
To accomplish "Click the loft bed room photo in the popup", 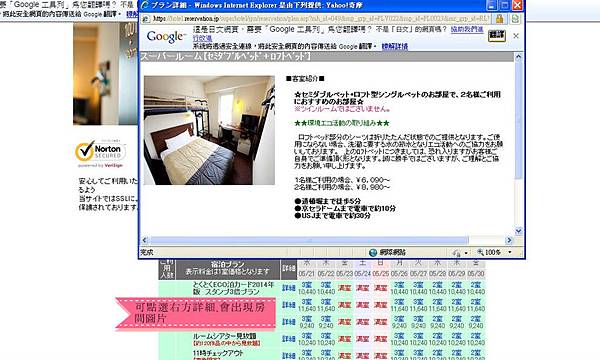I will click(x=209, y=130).
